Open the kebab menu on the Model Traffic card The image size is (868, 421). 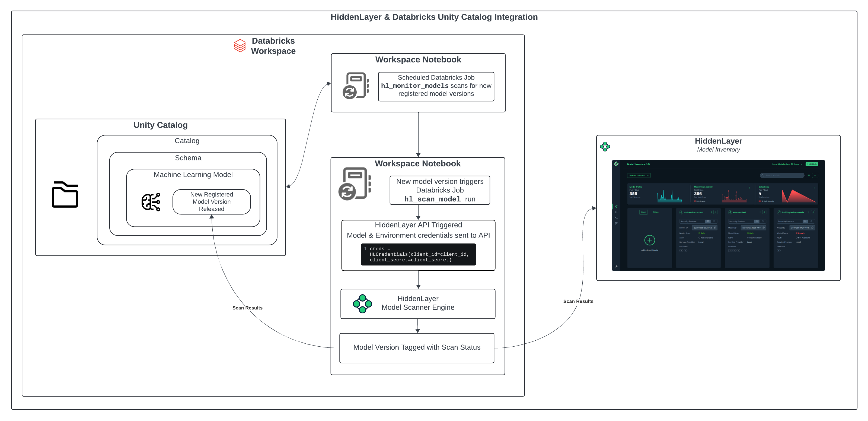(x=685, y=188)
